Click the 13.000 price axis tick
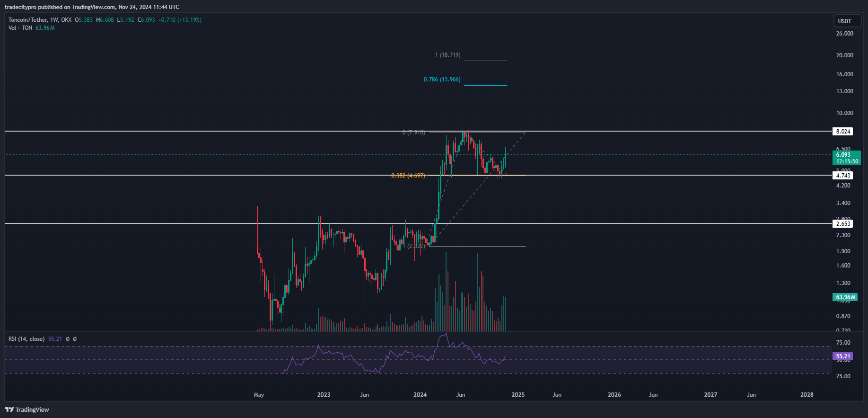 [x=845, y=91]
